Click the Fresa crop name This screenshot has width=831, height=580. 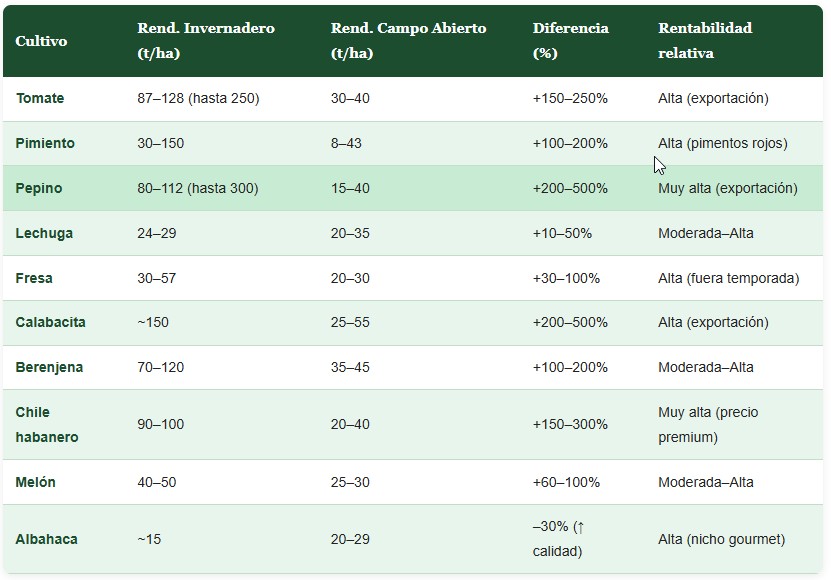pos(34,278)
